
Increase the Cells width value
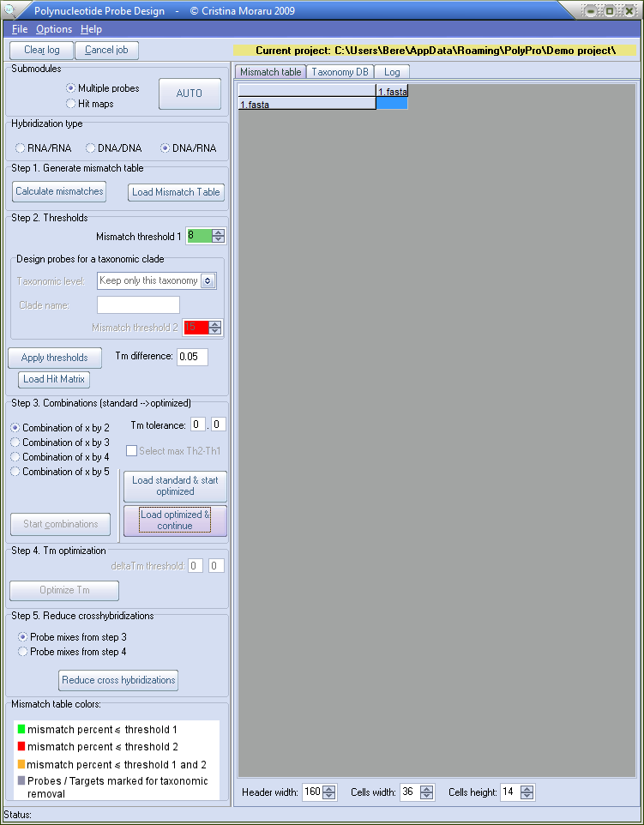[x=427, y=789]
